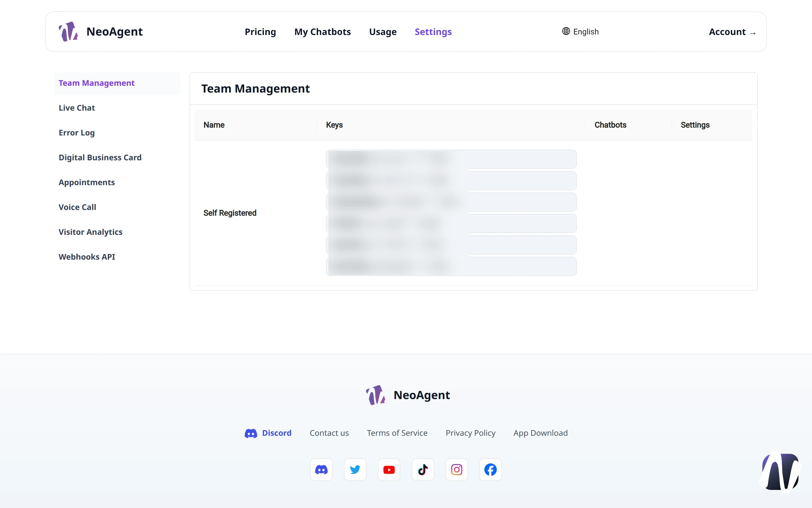Click the Keys column header

(x=334, y=125)
